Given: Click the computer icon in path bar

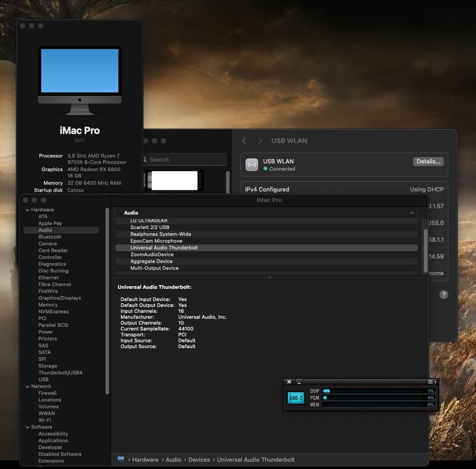Looking at the screenshot, I should point(121,459).
